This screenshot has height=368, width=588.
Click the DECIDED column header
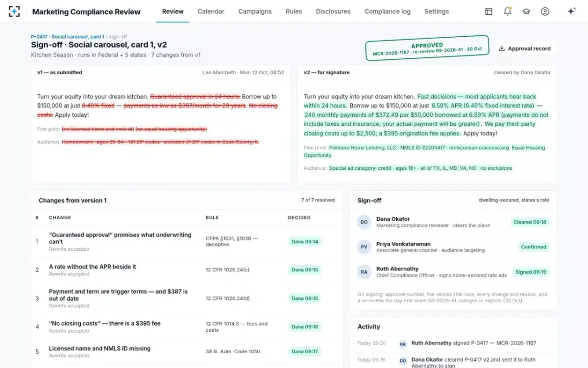click(x=299, y=217)
